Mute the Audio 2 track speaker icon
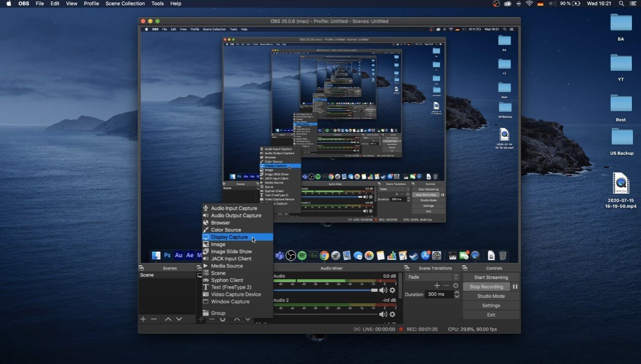 click(x=383, y=314)
